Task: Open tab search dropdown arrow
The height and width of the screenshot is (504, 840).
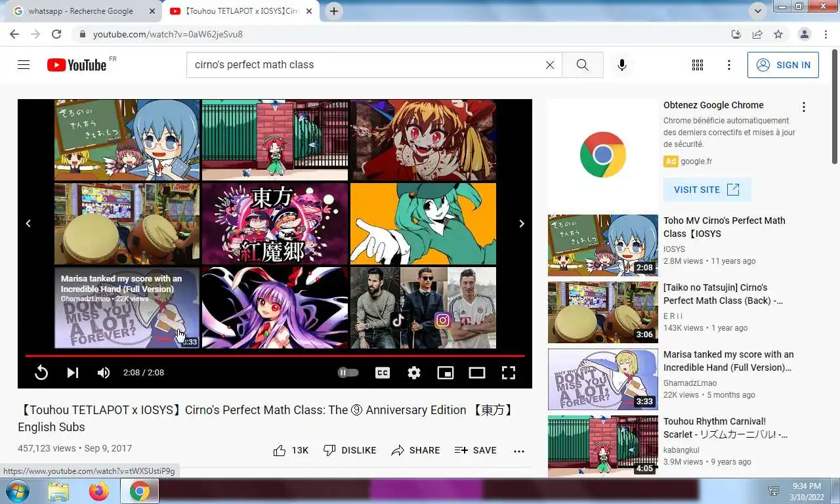Action: coord(759,11)
